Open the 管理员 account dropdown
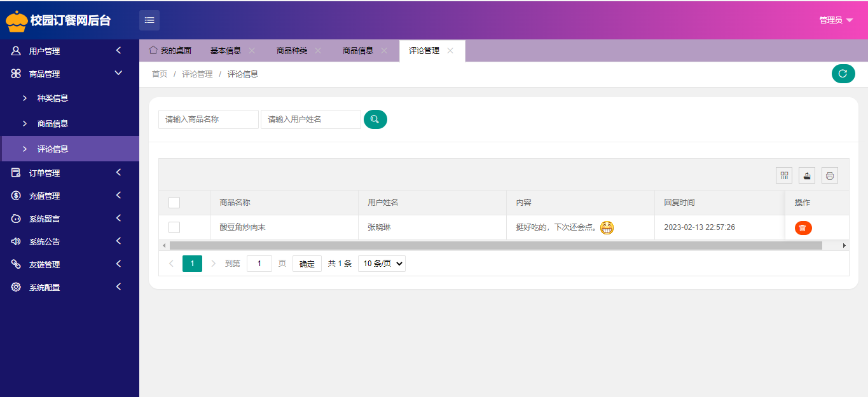Image resolution: width=868 pixels, height=397 pixels. [x=836, y=20]
